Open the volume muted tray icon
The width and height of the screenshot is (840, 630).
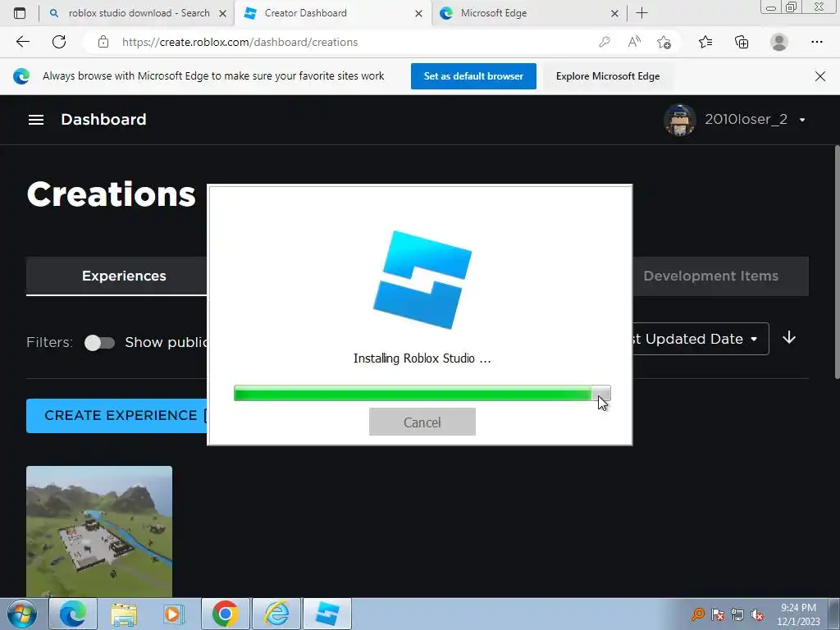757,614
